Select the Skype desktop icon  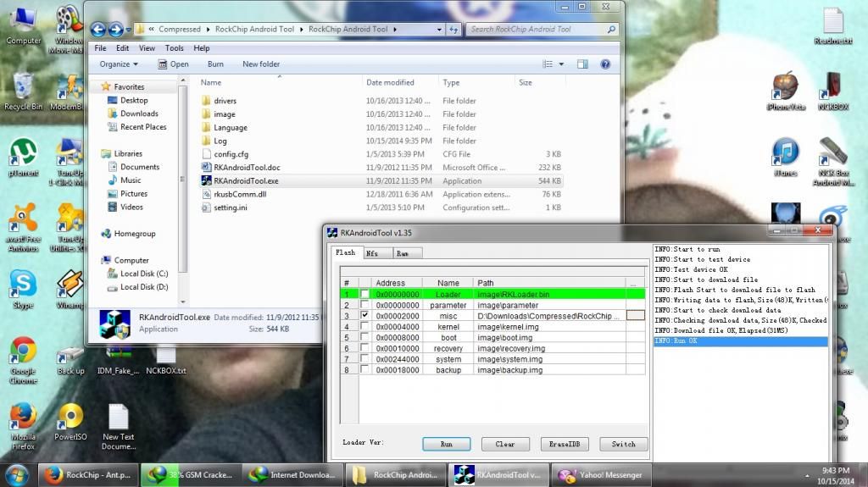[x=23, y=285]
